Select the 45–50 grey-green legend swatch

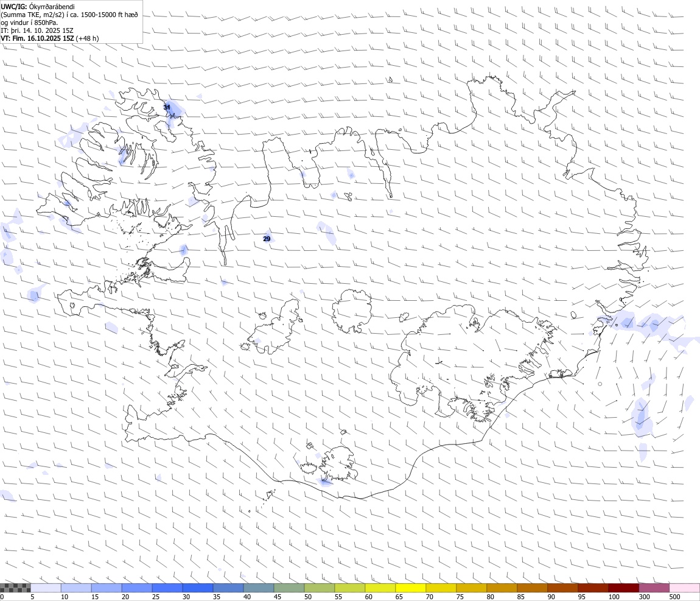289,588
